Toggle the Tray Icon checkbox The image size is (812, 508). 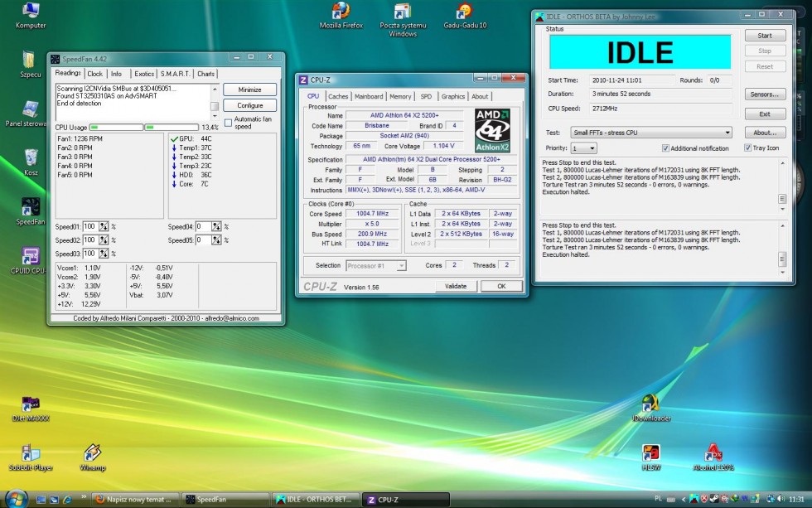coord(747,148)
